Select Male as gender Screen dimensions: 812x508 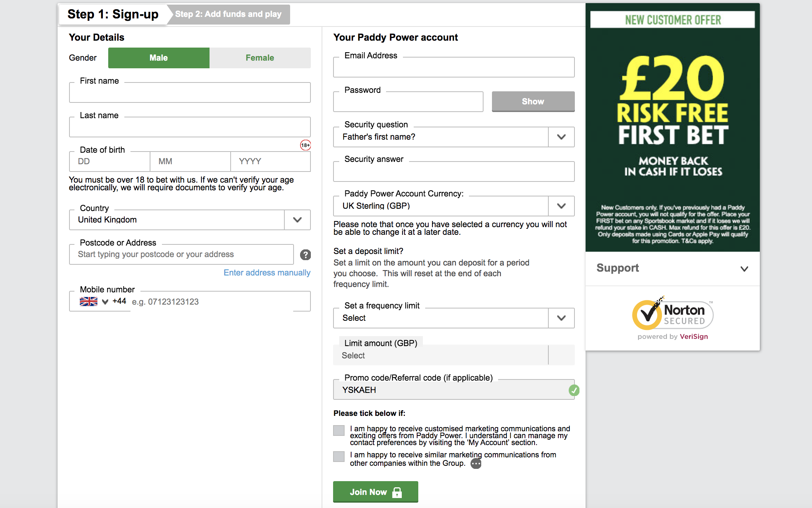[158, 58]
